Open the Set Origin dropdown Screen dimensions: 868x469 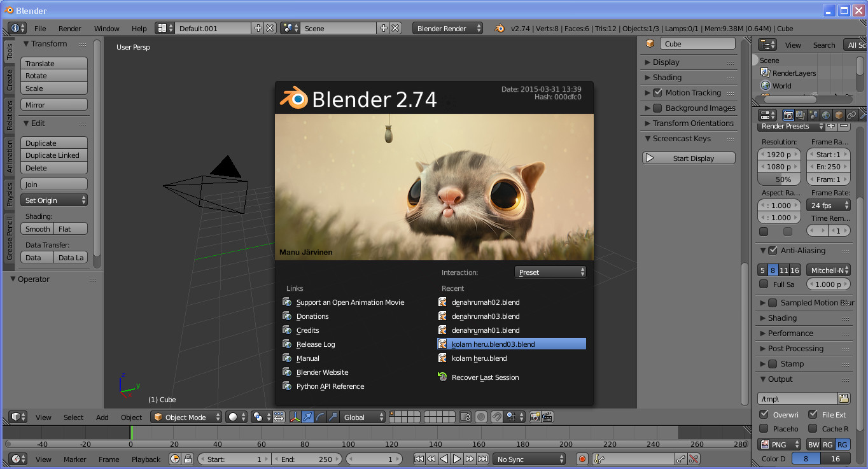(54, 200)
